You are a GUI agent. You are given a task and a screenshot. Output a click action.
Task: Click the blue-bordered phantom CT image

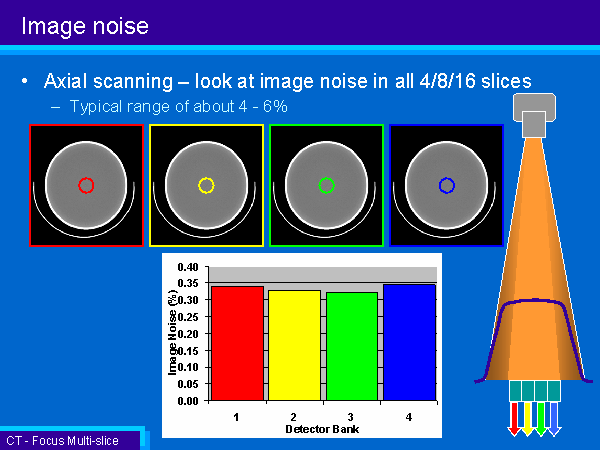[446, 185]
